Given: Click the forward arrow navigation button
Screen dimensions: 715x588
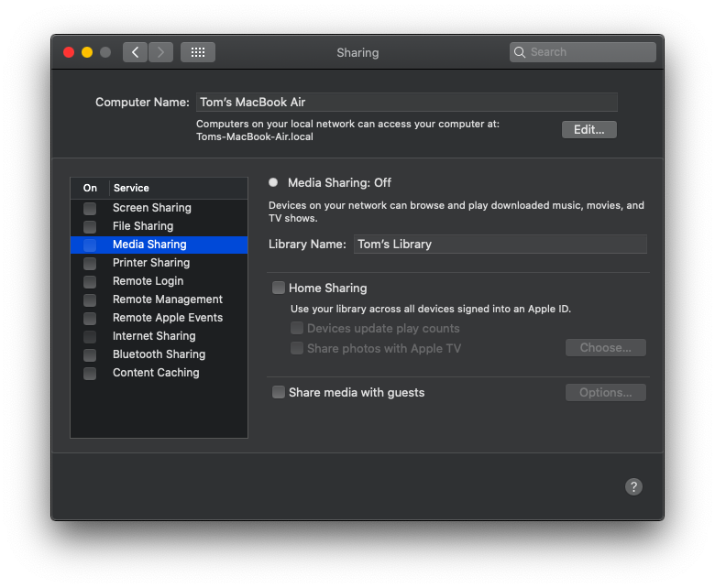Looking at the screenshot, I should pos(160,52).
